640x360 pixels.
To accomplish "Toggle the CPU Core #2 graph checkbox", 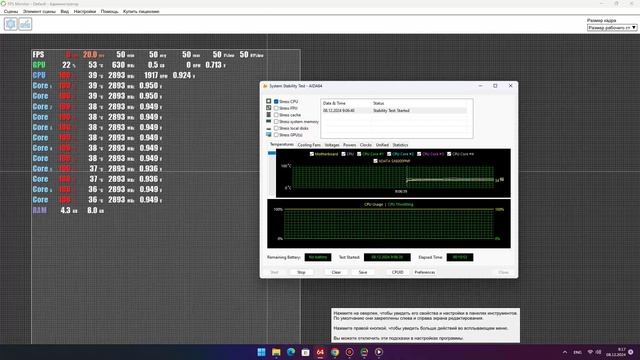I will coord(389,154).
